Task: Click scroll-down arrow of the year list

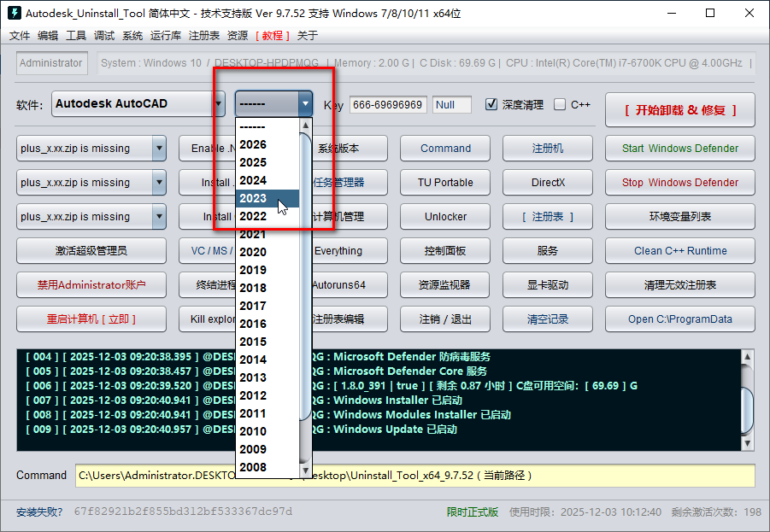Action: [305, 471]
